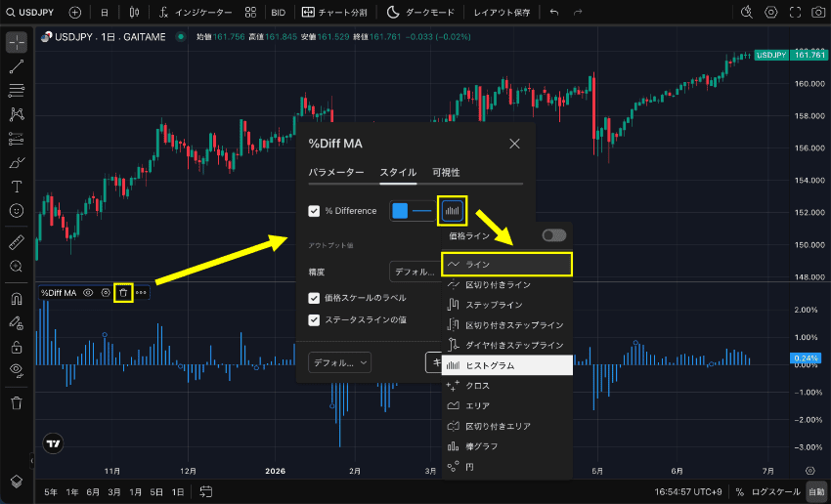This screenshot has height=504, width=831.
Task: Close the %Diff MA dialog
Action: [514, 144]
